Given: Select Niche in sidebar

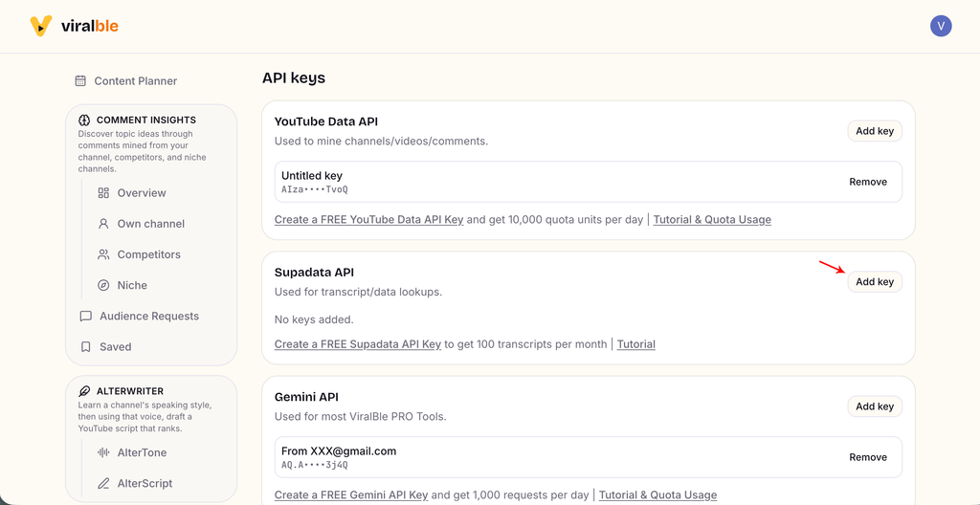Looking at the screenshot, I should click(132, 285).
